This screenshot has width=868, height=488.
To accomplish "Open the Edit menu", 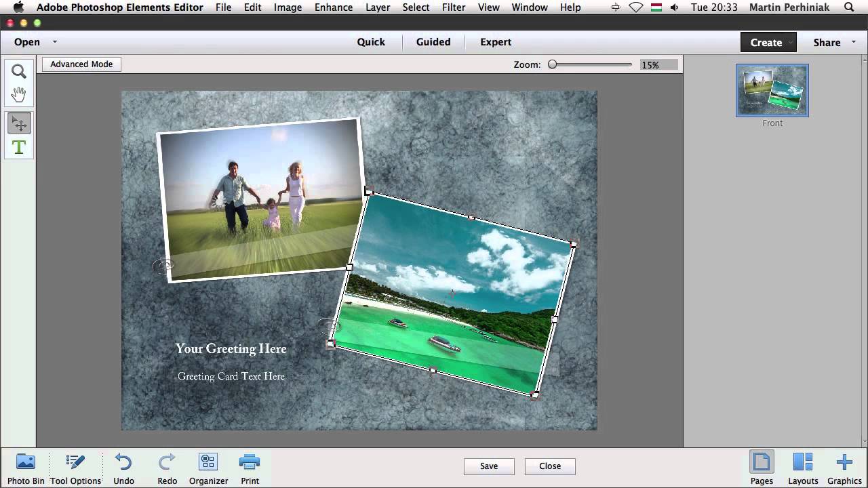I will (x=252, y=7).
